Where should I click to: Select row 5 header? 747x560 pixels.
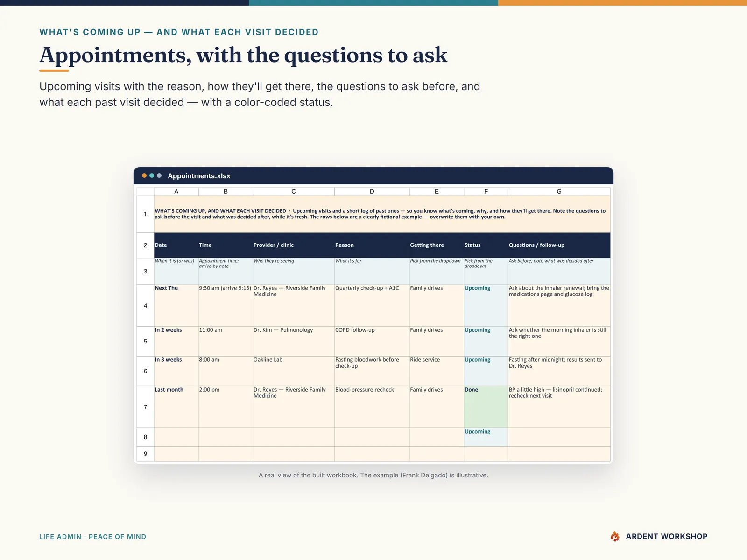145,341
